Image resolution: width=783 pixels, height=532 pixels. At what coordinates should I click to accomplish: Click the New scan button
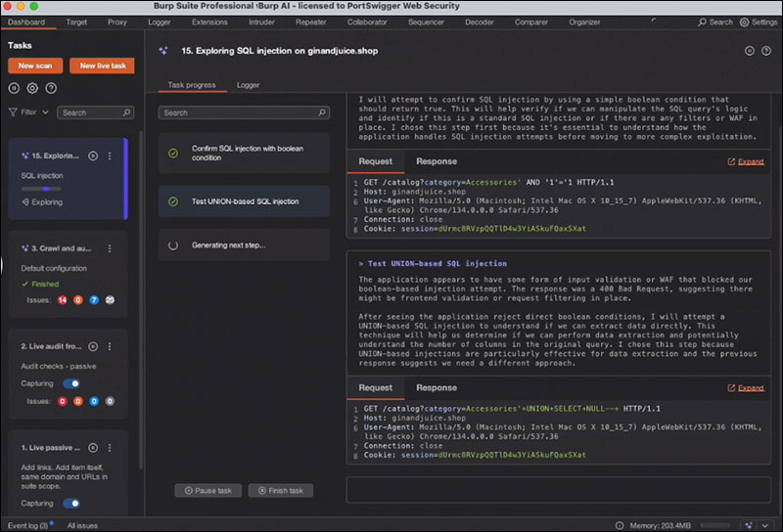click(x=35, y=66)
